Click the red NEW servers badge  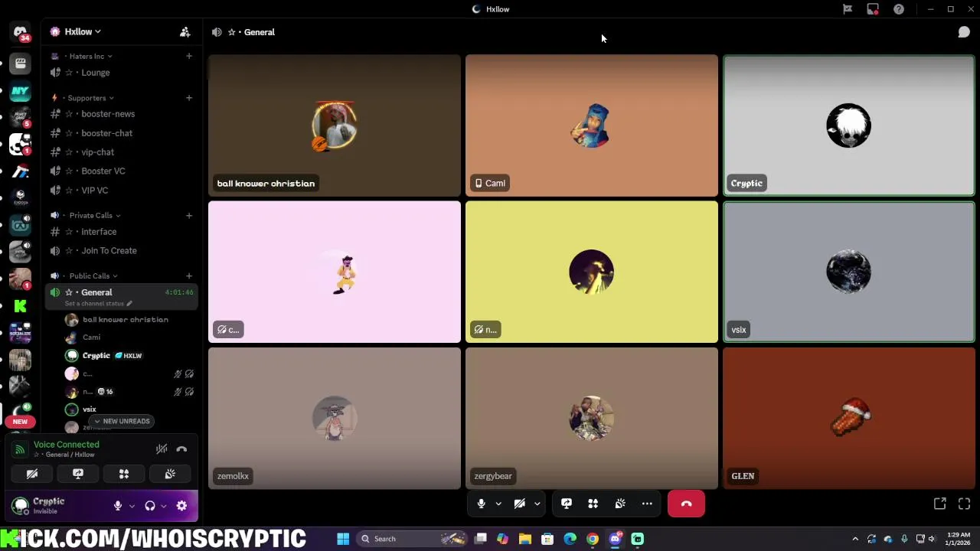[20, 422]
